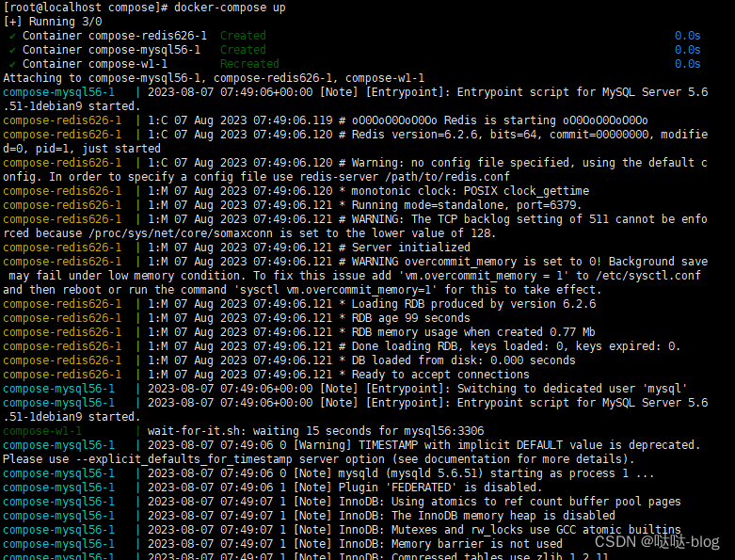The height and width of the screenshot is (560, 735).
Task: Click the '[root@localhost compose]#' shell prompt
Action: (86, 8)
